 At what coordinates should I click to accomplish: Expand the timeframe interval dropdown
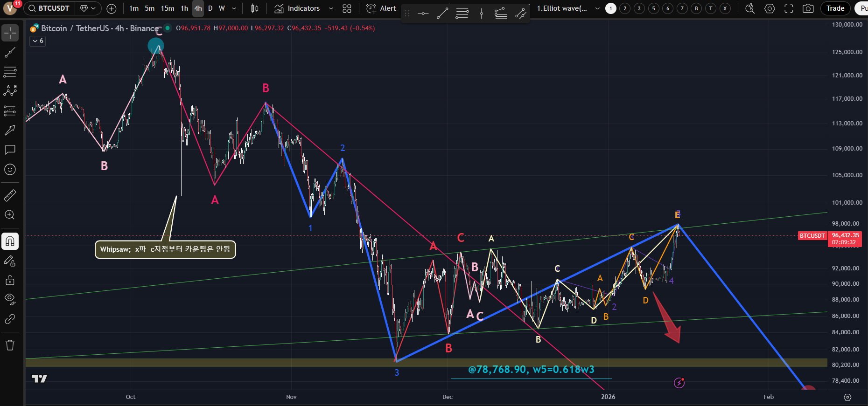tap(234, 8)
